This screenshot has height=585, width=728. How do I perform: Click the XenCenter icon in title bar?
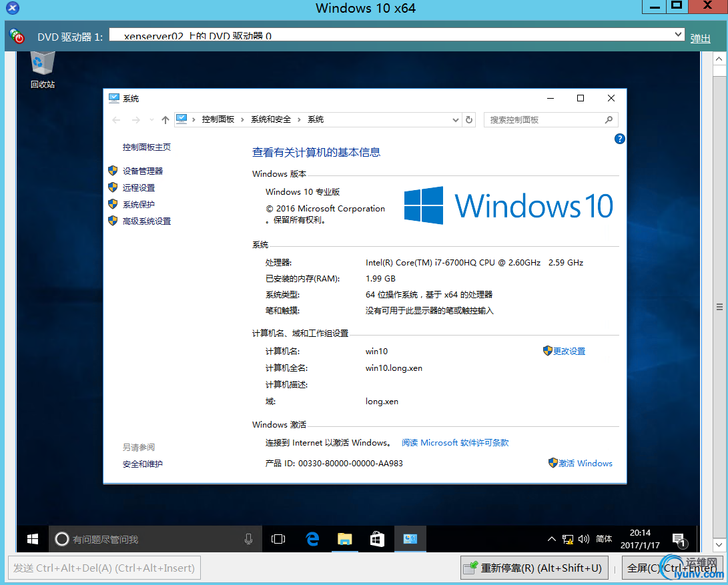[x=13, y=8]
